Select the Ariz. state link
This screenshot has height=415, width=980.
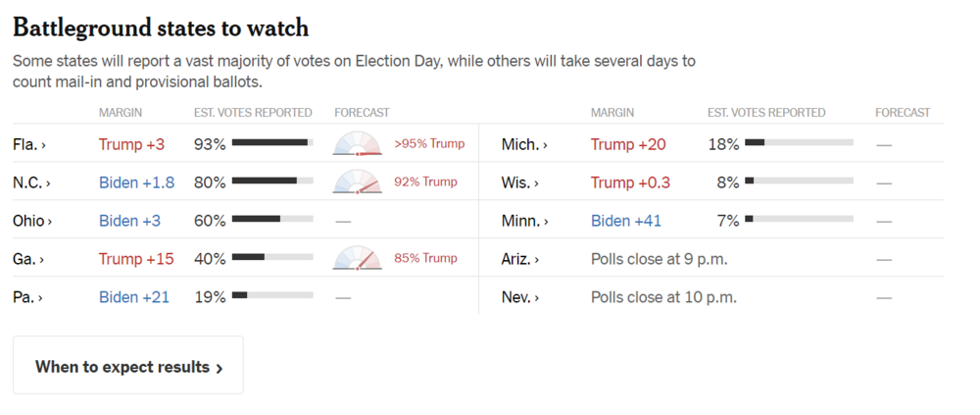pos(520,259)
